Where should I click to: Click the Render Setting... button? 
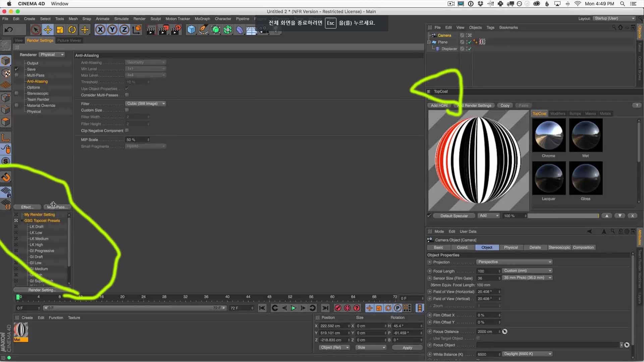[x=42, y=290]
